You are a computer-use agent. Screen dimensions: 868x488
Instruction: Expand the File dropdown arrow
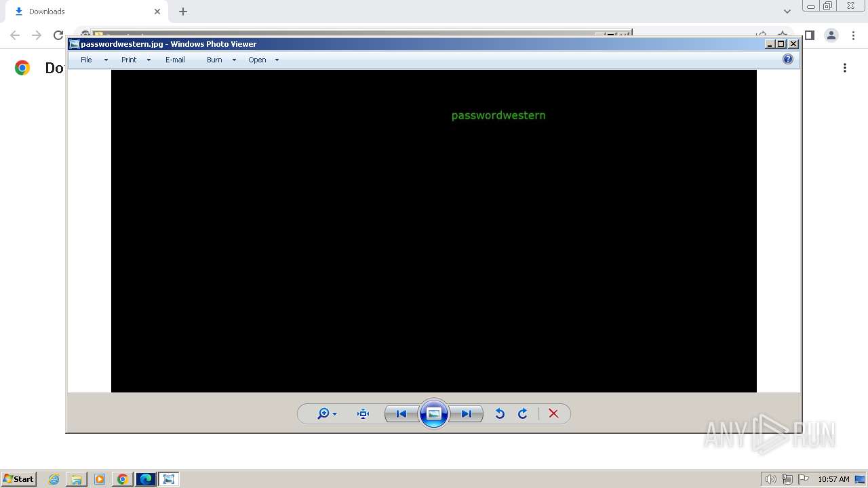[106, 60]
